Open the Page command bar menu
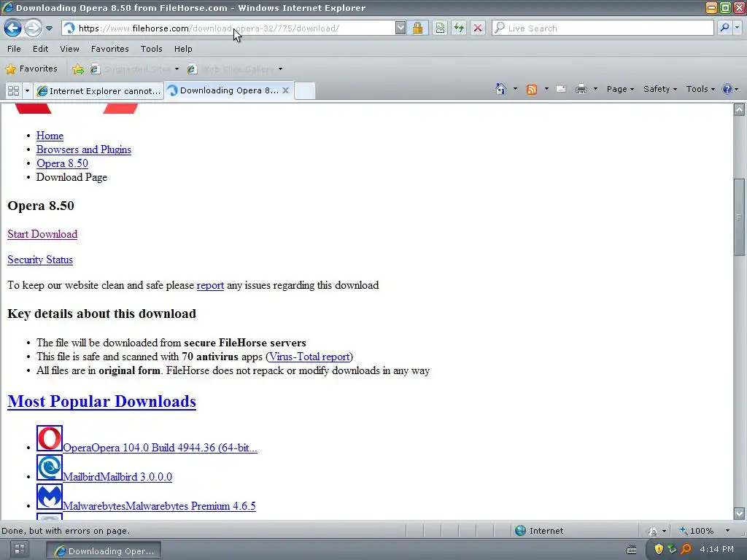The height and width of the screenshot is (560, 747). coord(620,89)
